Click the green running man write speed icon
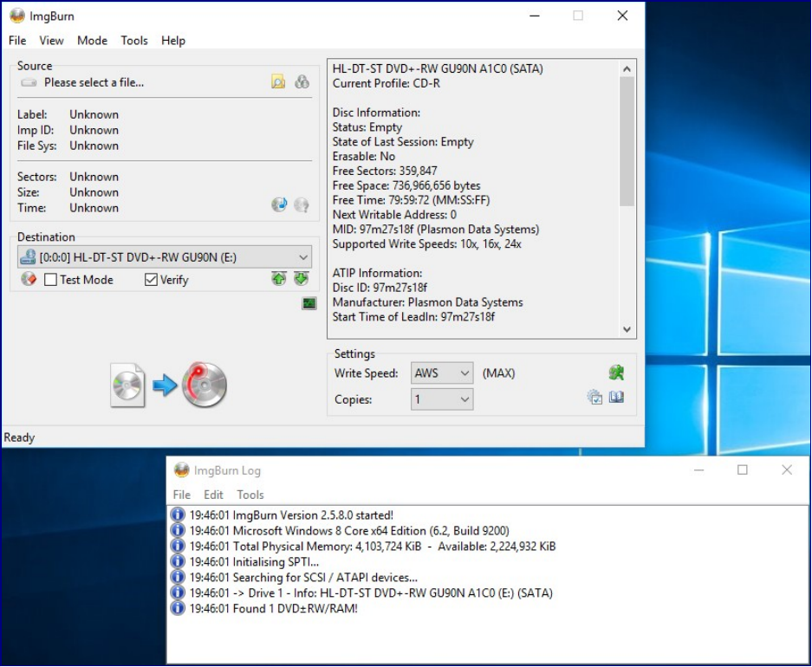The height and width of the screenshot is (667, 812). pos(616,372)
